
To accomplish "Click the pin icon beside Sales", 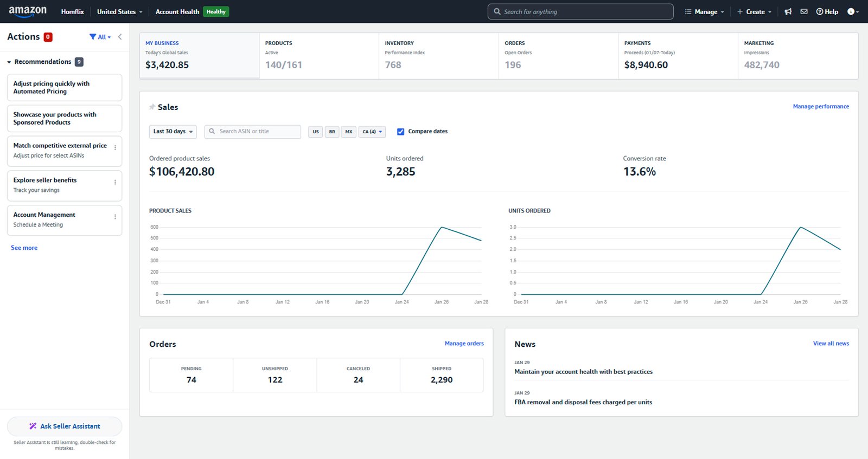I will click(152, 107).
